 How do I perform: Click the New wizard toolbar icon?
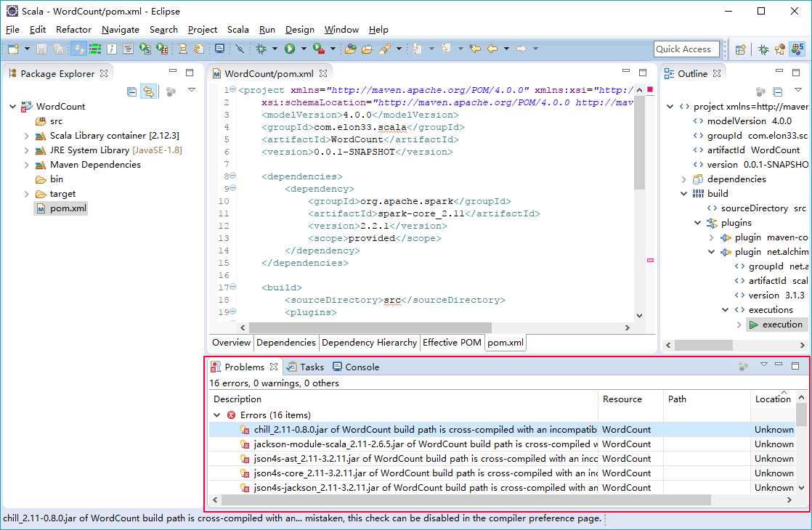pos(13,49)
